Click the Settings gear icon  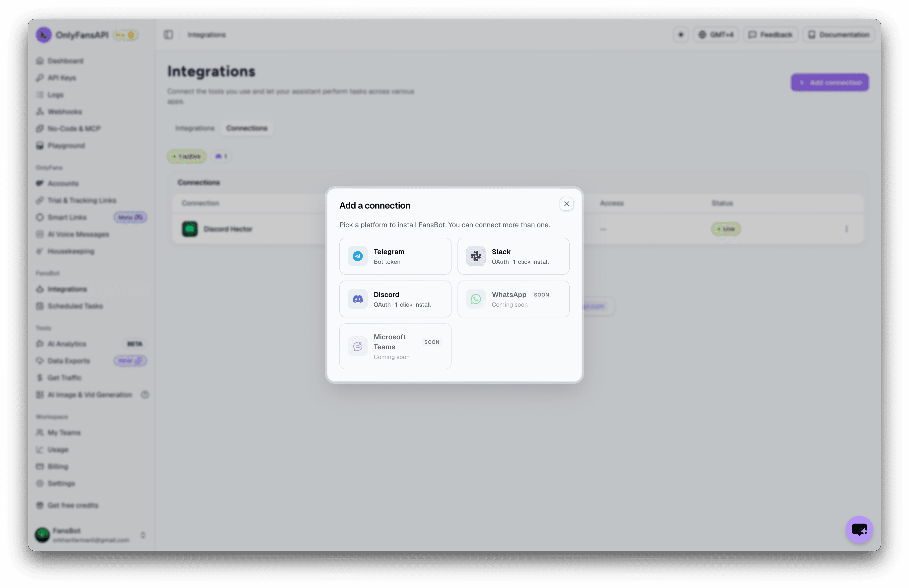[40, 483]
